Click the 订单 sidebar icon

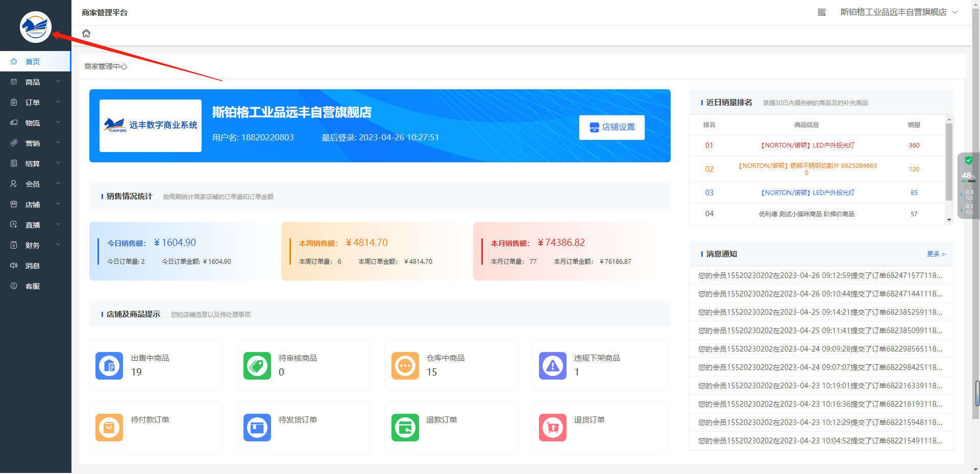(x=14, y=103)
